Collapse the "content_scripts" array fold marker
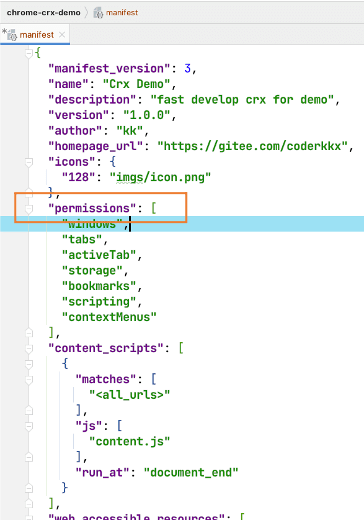The width and height of the screenshot is (364, 520). 29,348
